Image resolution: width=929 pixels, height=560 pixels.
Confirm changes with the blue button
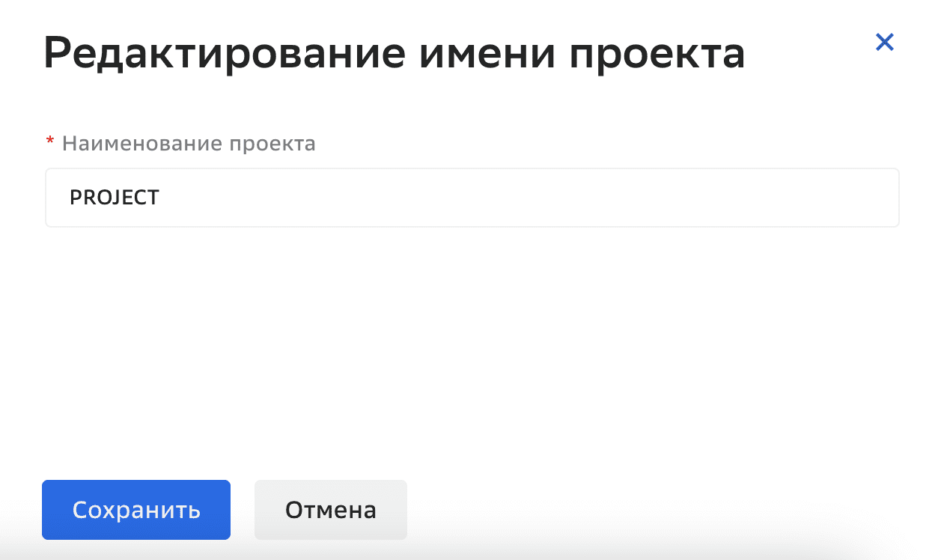[x=135, y=510]
